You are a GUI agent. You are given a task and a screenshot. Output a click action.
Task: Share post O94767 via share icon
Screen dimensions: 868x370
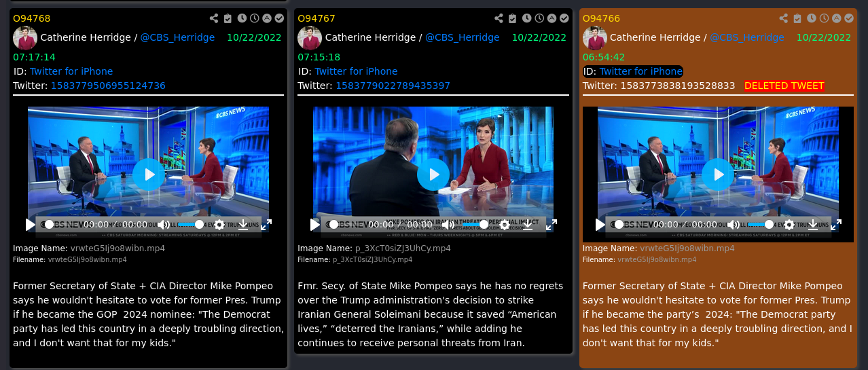tap(499, 19)
